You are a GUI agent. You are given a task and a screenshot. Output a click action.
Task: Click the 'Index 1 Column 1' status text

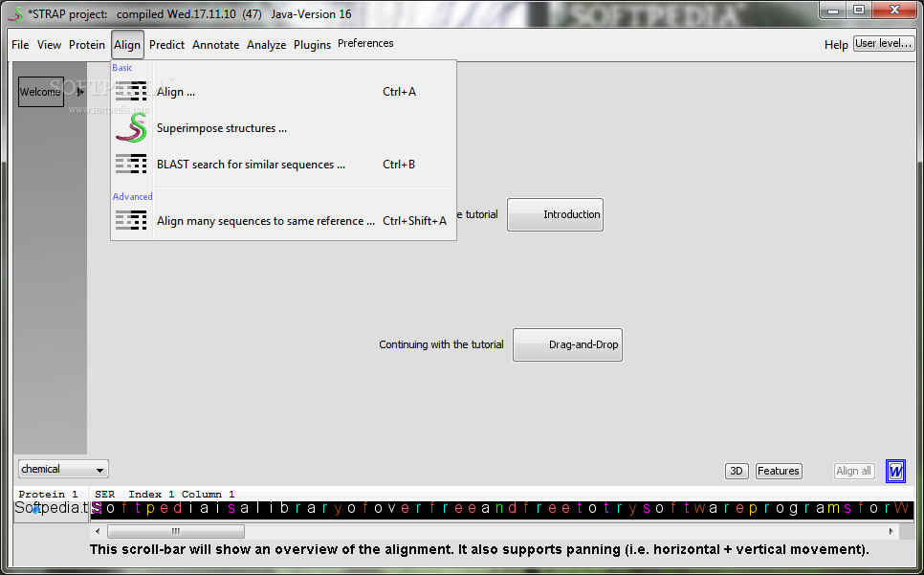(x=182, y=495)
